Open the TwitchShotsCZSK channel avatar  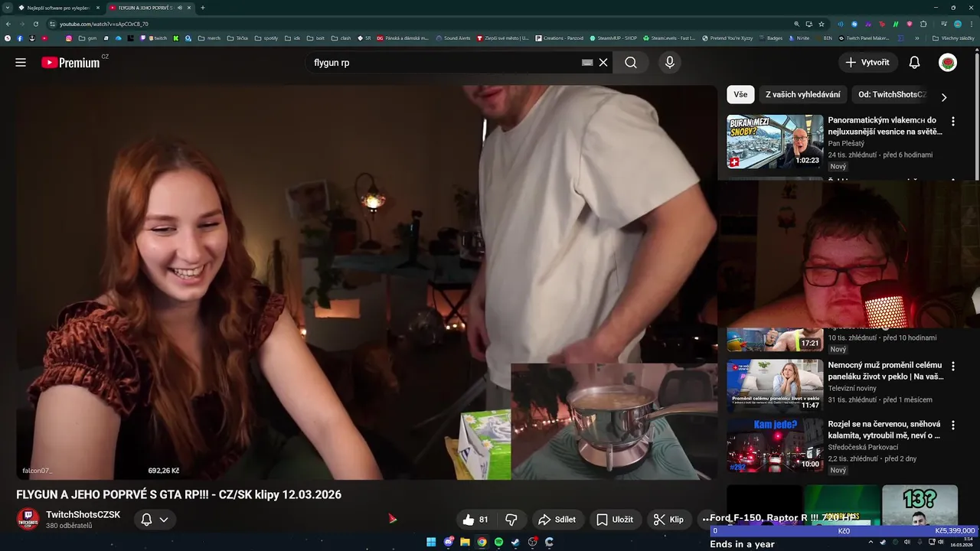point(28,520)
